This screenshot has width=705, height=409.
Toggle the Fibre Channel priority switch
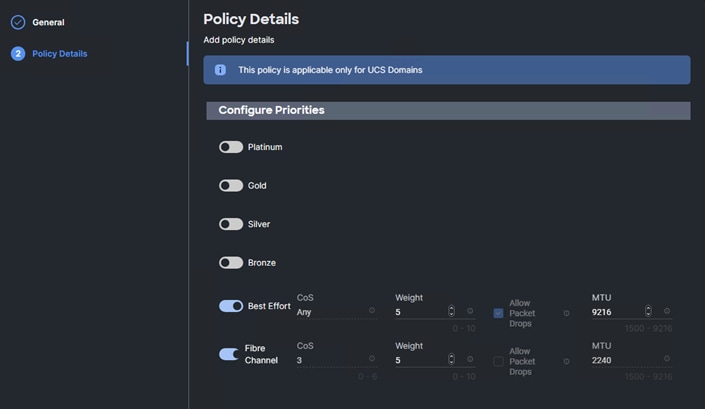coord(229,354)
